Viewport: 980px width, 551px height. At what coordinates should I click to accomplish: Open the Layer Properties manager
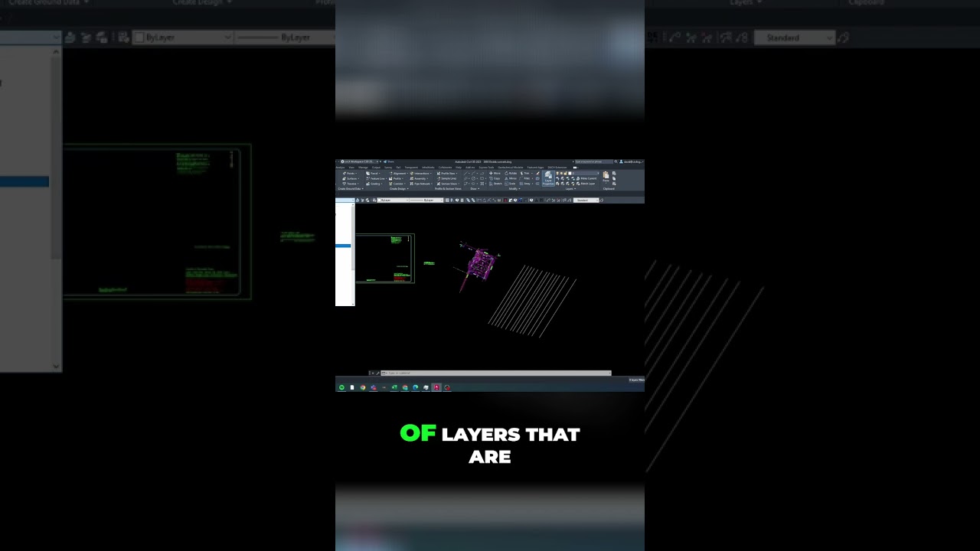coord(548,178)
